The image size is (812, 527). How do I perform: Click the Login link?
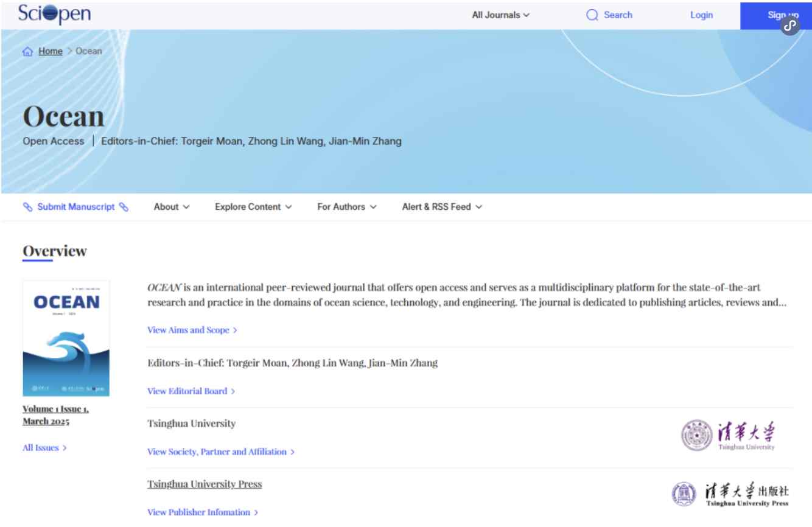702,15
